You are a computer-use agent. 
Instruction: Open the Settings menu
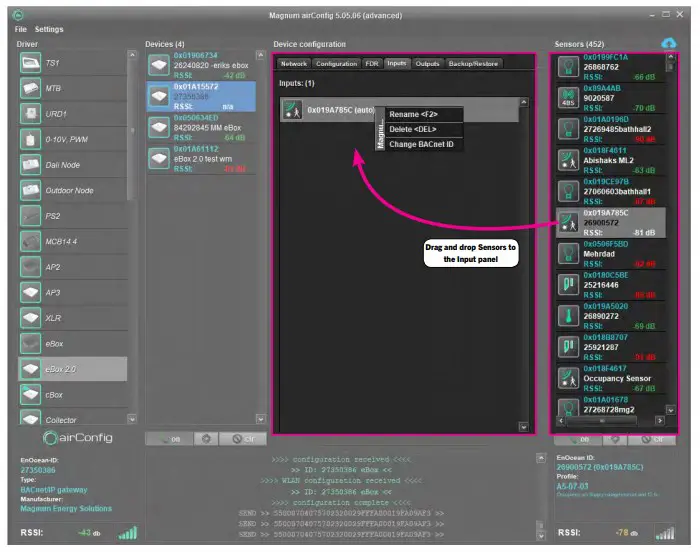[48, 29]
